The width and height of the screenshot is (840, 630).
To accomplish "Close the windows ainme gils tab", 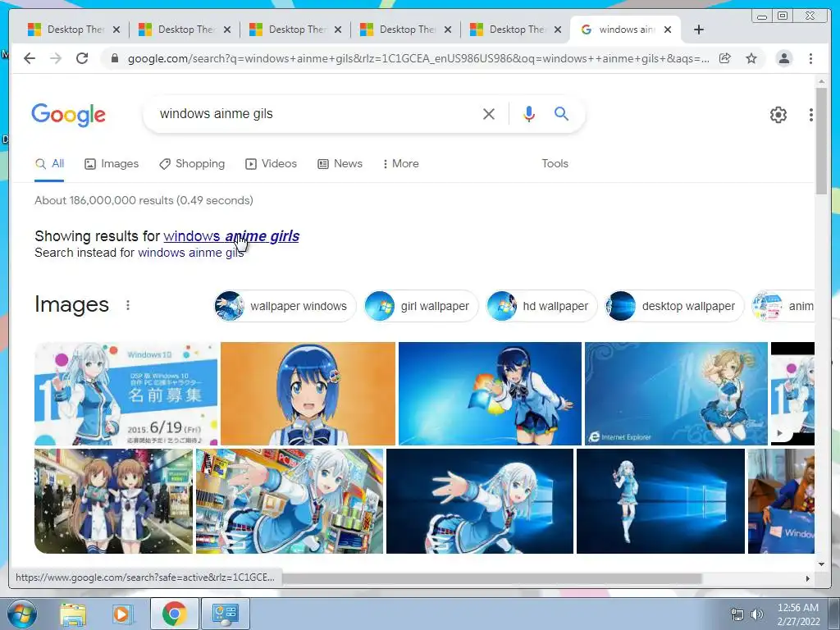I will (668, 30).
